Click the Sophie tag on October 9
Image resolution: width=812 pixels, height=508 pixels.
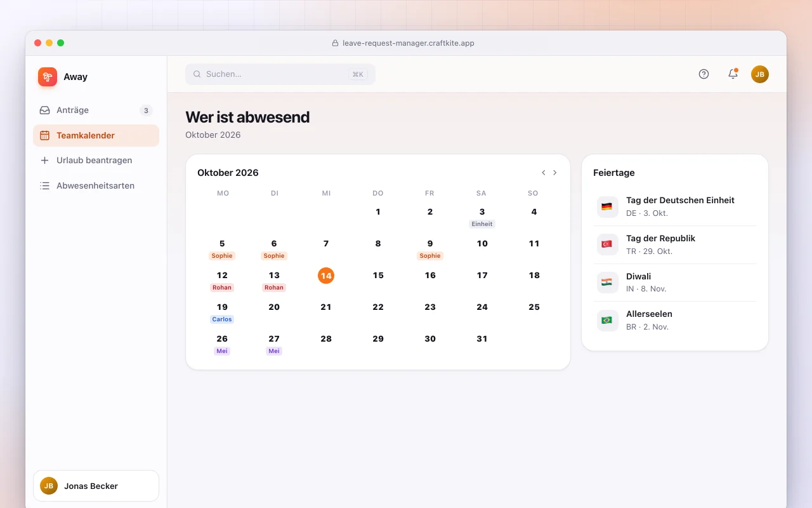pyautogui.click(x=430, y=256)
